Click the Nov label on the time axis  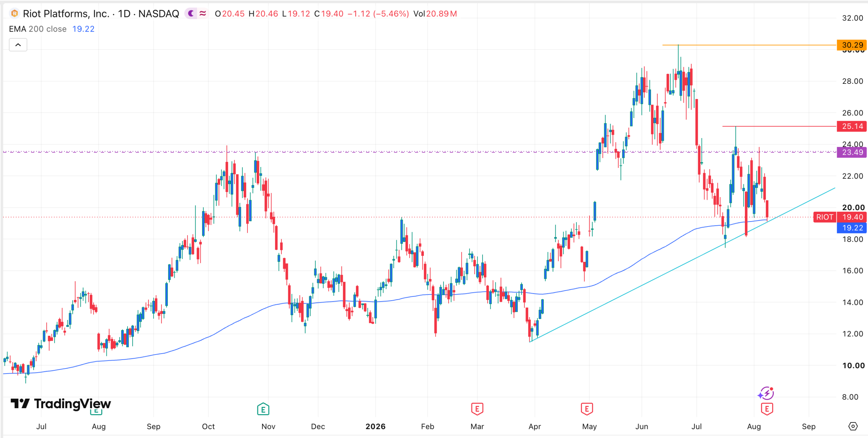[268, 426]
